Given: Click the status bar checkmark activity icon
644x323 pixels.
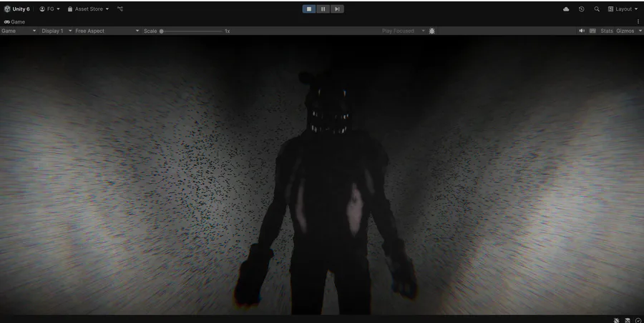Looking at the screenshot, I should 638,321.
